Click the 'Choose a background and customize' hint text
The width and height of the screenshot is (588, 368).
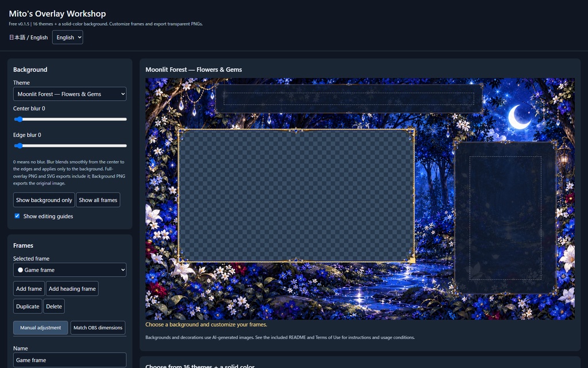206,324
